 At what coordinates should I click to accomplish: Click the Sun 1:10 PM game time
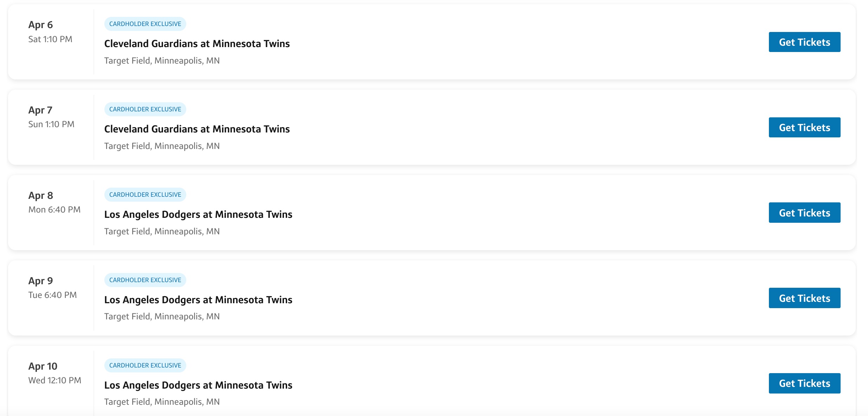click(51, 124)
